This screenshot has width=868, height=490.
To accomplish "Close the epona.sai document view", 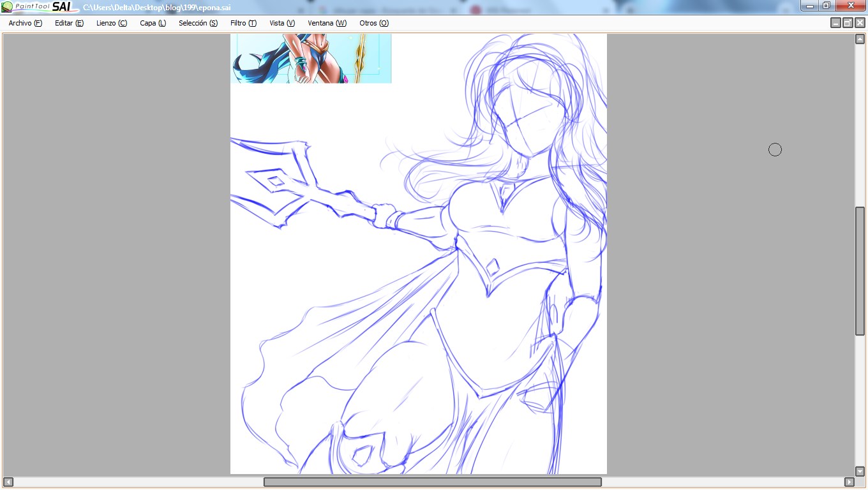I will coord(860,23).
